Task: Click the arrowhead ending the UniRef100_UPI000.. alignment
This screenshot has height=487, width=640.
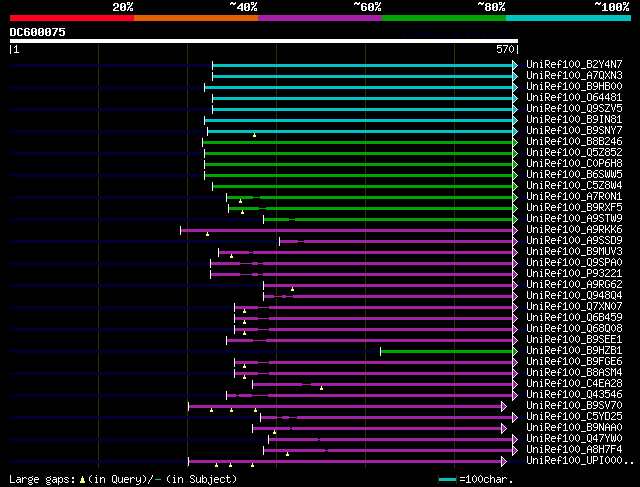Action: point(504,462)
